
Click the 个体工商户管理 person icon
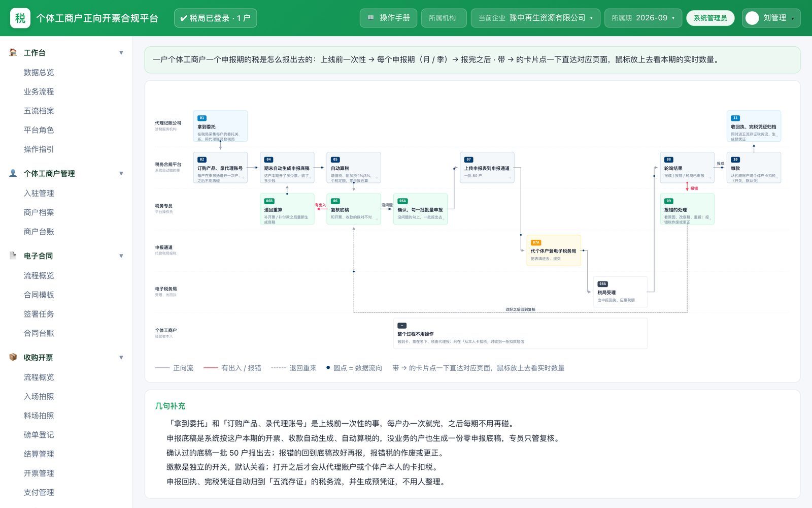[x=13, y=173]
